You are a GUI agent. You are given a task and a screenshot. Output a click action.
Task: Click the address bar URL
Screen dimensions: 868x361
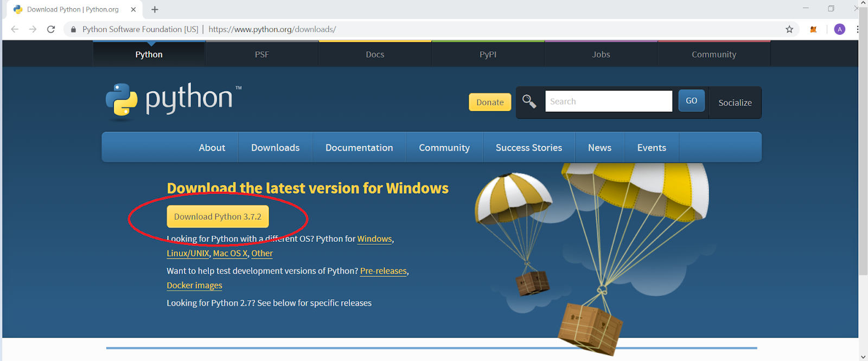click(272, 29)
